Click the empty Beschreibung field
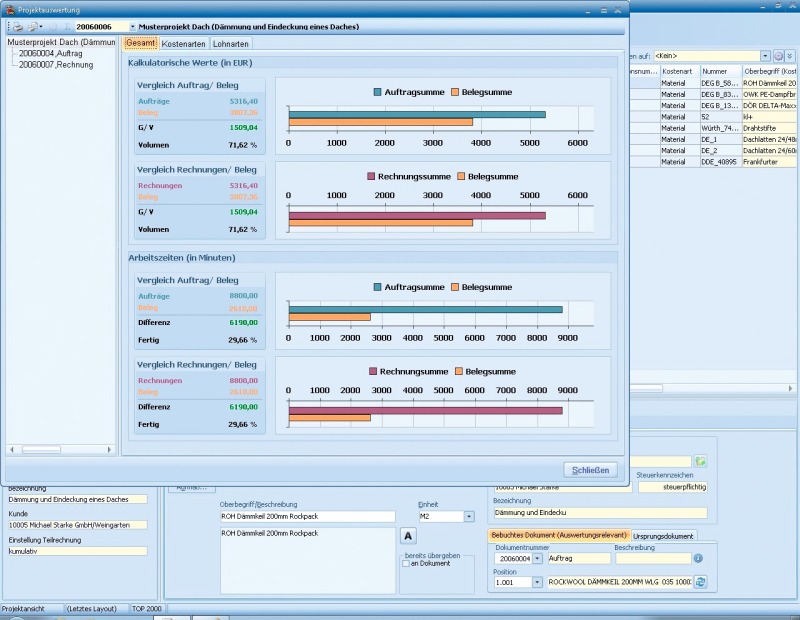This screenshot has width=800, height=620. [x=653, y=558]
